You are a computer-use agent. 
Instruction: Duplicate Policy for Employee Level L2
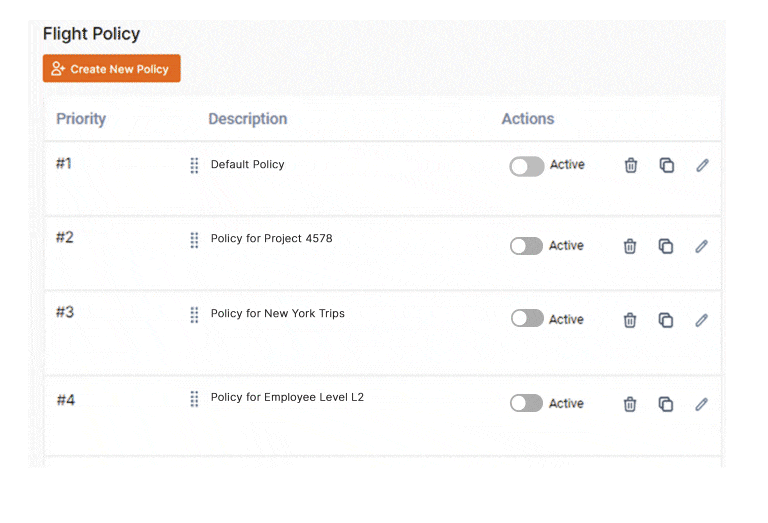(666, 404)
